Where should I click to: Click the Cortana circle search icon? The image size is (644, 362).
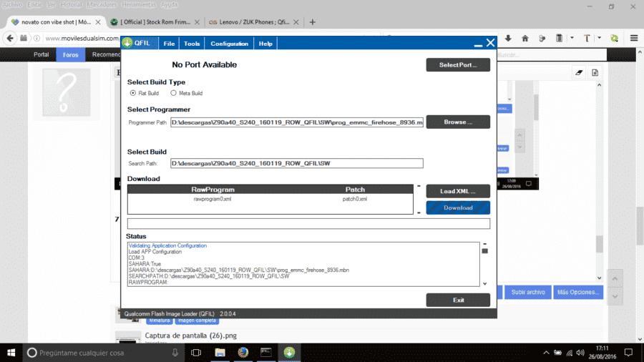31,353
